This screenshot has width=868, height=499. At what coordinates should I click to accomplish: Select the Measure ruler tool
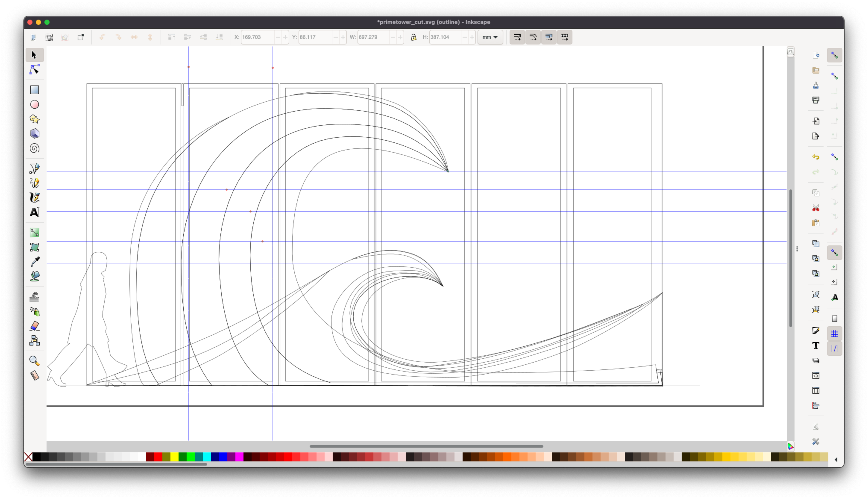tap(34, 376)
